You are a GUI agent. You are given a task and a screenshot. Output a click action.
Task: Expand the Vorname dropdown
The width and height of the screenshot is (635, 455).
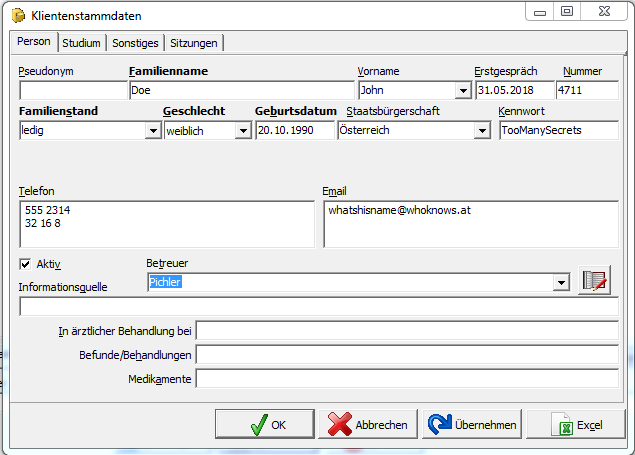click(x=462, y=91)
